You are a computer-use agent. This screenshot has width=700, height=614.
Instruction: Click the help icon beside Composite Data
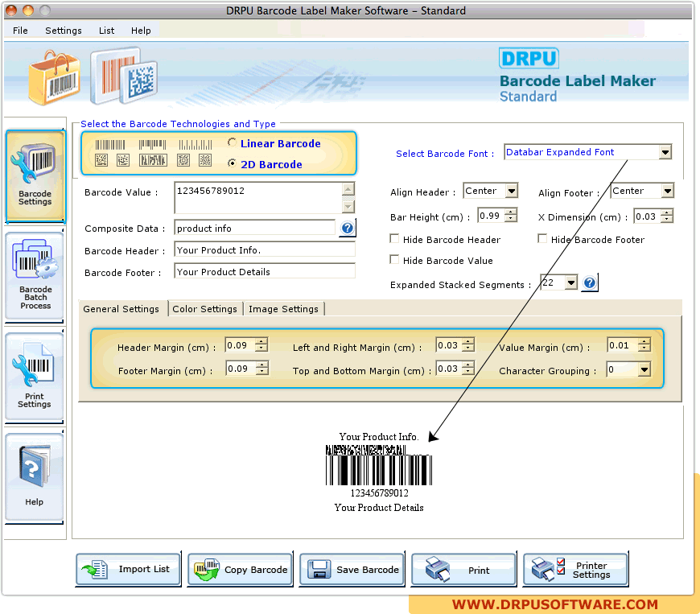tap(347, 229)
